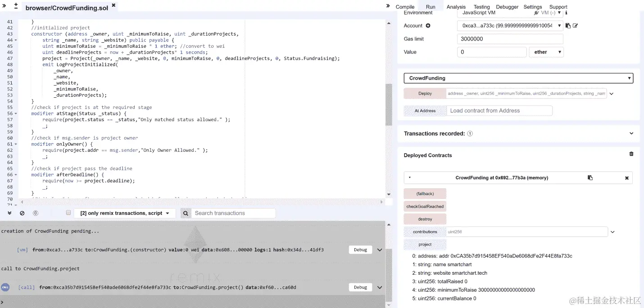Screen dimensions: 644x308
Task: Clear the terminal console
Action: click(x=22, y=213)
